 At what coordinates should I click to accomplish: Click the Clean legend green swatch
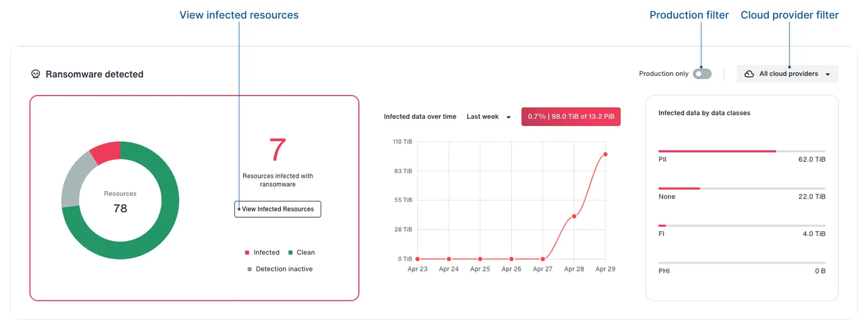[x=290, y=252]
